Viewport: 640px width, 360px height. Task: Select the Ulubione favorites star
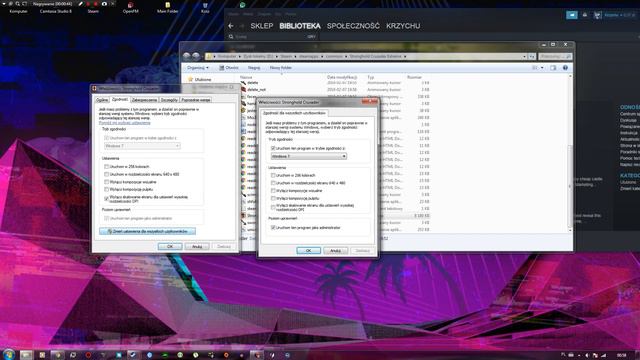(190, 79)
